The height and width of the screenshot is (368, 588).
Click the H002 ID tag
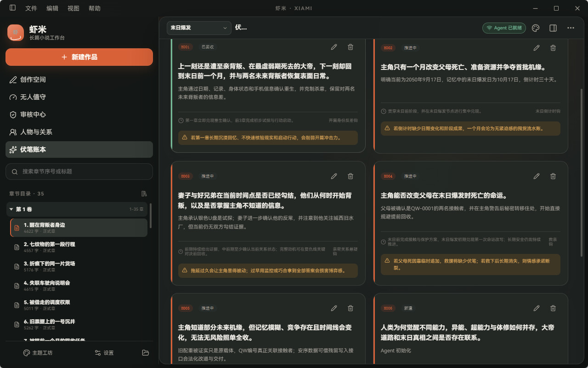388,48
